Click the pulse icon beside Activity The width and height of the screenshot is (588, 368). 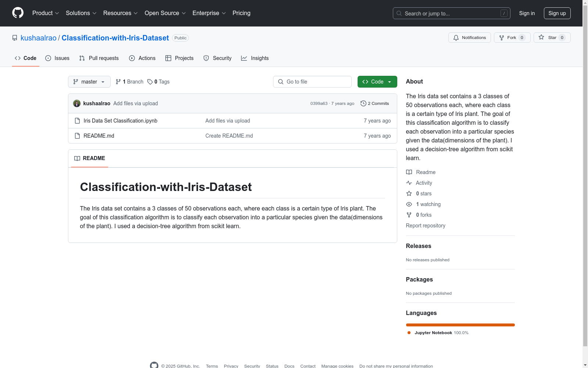click(409, 183)
